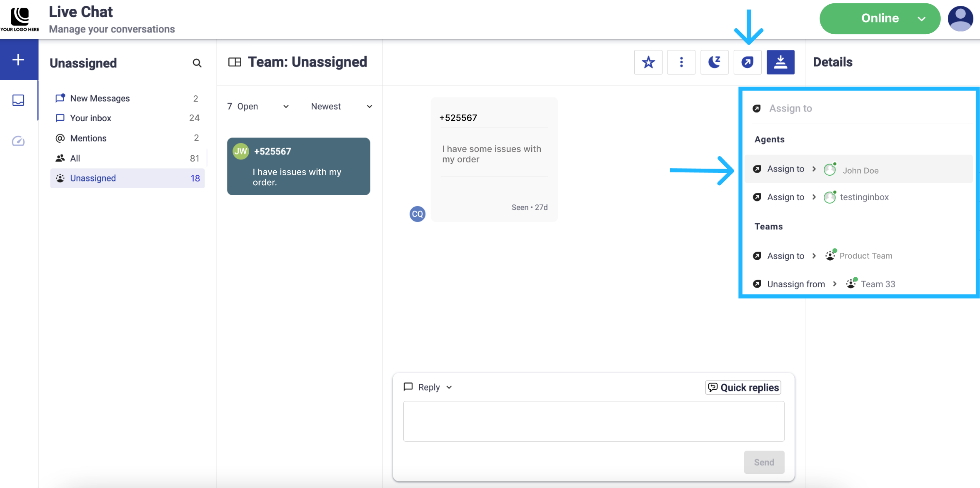Select Mentions in the sidebar list
The width and height of the screenshot is (980, 488).
(88, 138)
